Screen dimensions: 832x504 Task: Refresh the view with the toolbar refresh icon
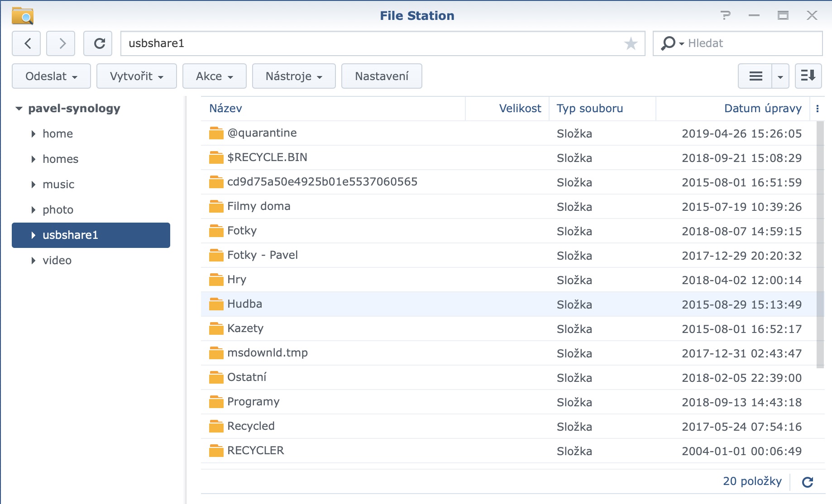tap(98, 43)
